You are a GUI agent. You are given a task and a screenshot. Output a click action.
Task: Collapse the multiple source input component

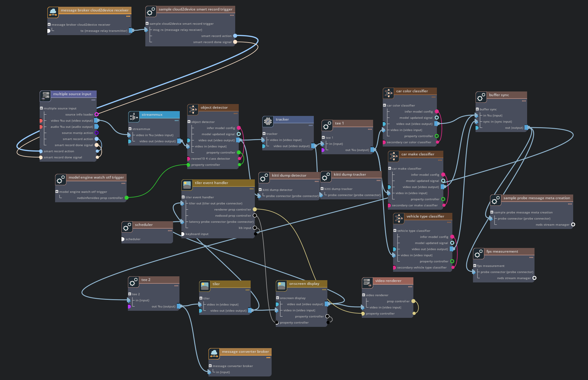coord(41,108)
